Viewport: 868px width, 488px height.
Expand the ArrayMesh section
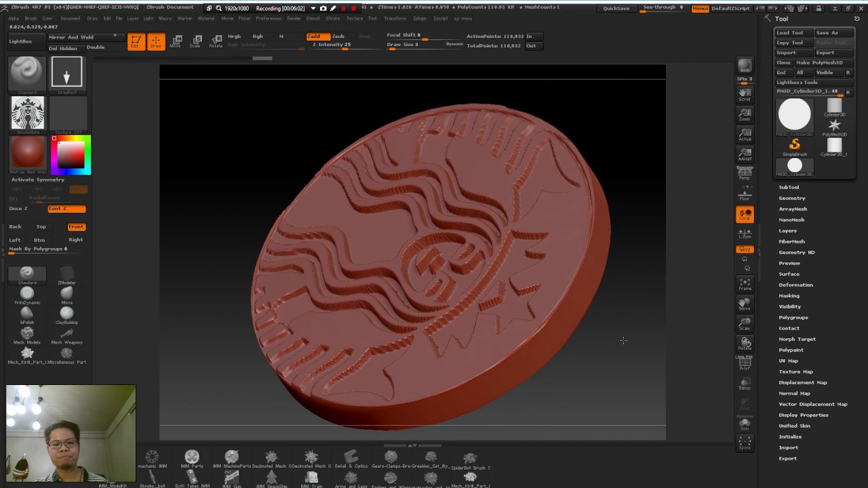pos(793,209)
